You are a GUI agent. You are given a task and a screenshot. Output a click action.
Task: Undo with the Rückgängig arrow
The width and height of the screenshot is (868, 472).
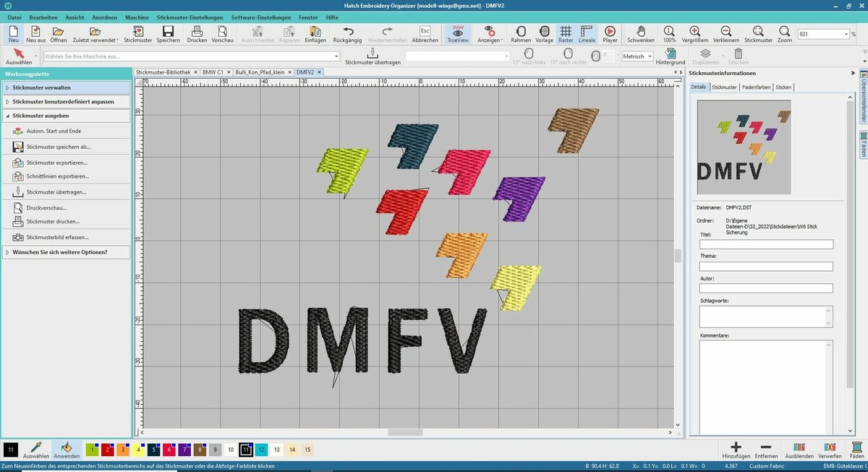(x=347, y=34)
